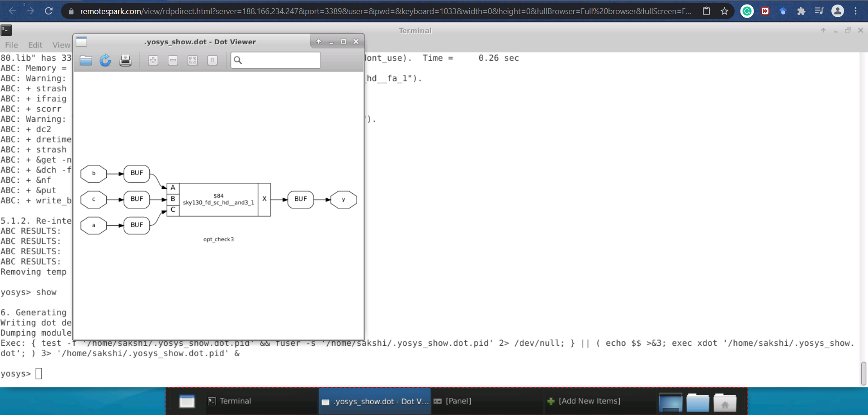Refresh the remotespark.com page
The image size is (868, 415).
point(49,11)
